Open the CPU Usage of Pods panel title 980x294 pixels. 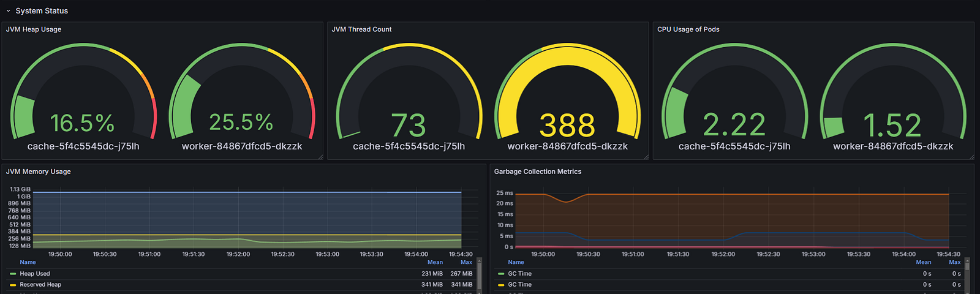click(x=688, y=29)
